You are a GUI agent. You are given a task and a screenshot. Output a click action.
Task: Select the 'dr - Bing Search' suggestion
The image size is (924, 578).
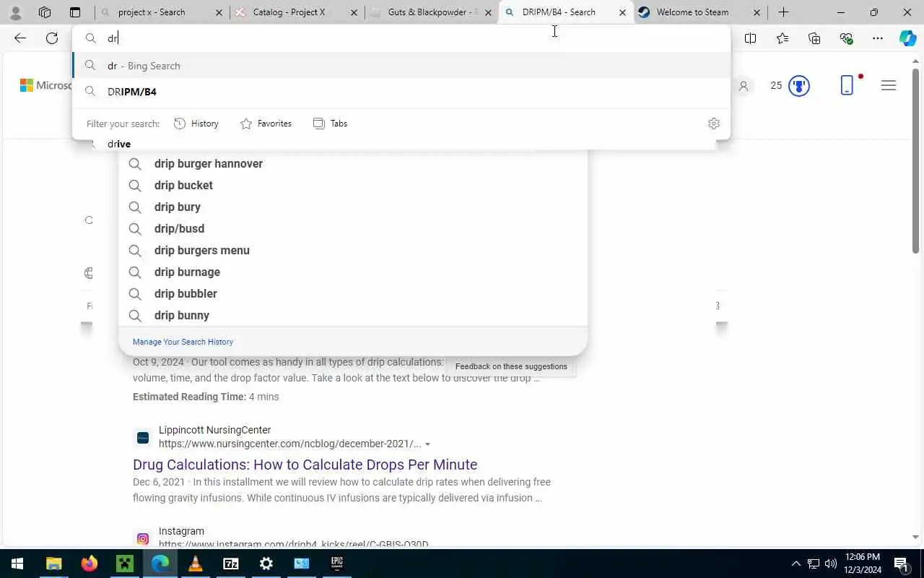(401, 66)
